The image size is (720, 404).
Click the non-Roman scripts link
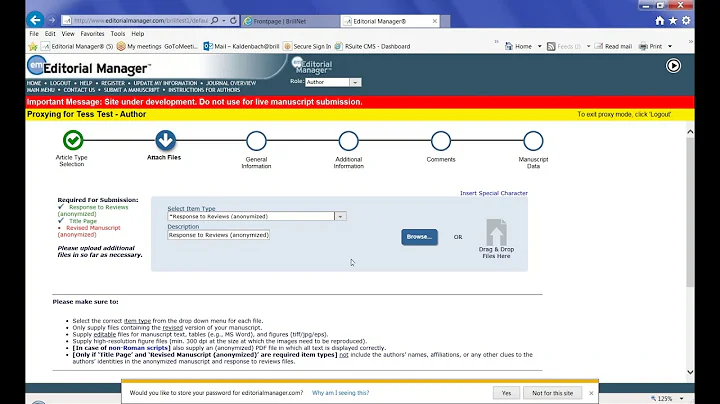pyautogui.click(x=138, y=348)
